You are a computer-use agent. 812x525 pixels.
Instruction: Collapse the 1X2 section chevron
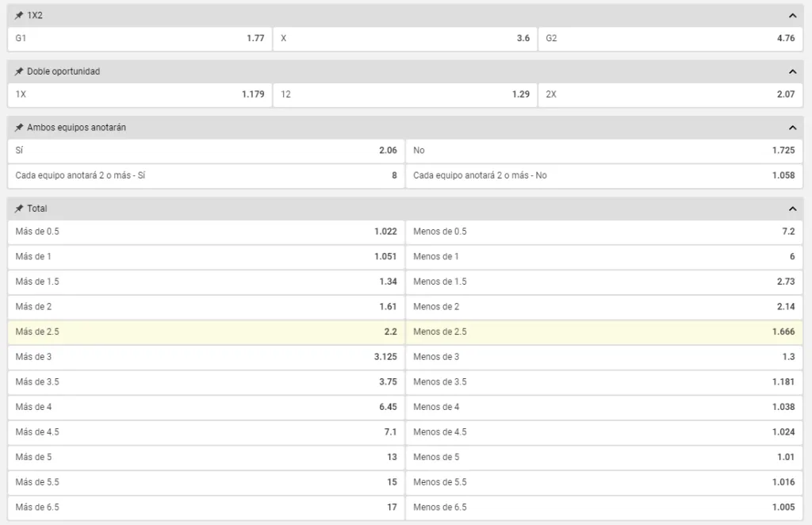pos(792,15)
